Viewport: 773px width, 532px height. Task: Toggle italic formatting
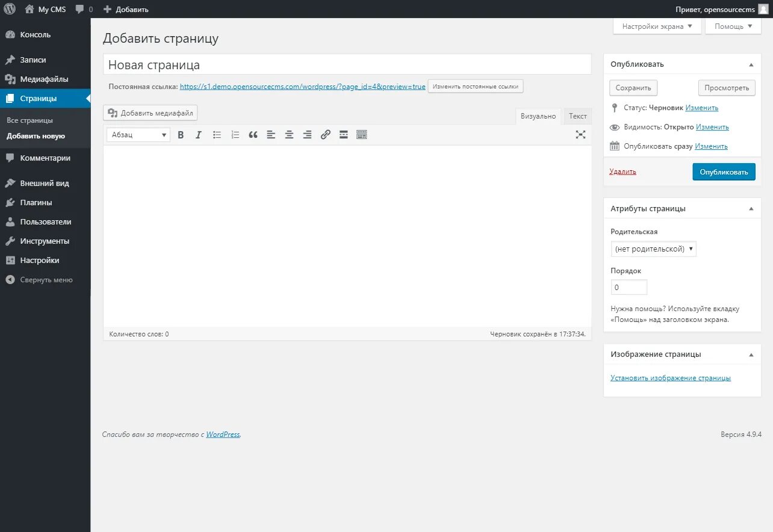click(199, 135)
